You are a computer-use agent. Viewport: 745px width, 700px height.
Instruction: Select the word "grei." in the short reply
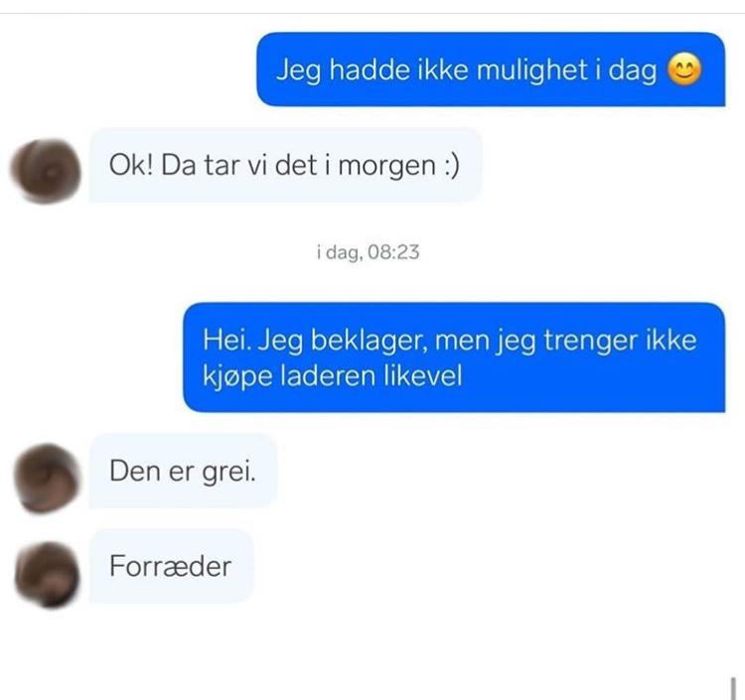point(229,473)
